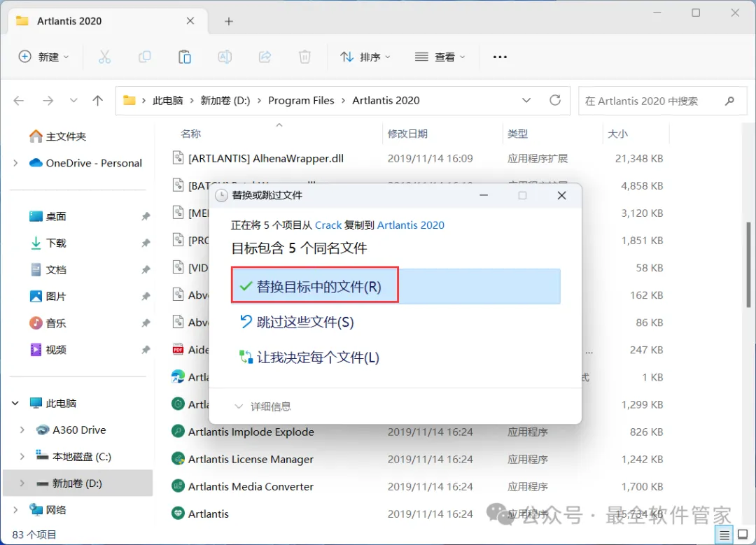Image resolution: width=756 pixels, height=545 pixels.
Task: Expand the 本地磁盘 (C:) tree node
Action: (x=22, y=456)
